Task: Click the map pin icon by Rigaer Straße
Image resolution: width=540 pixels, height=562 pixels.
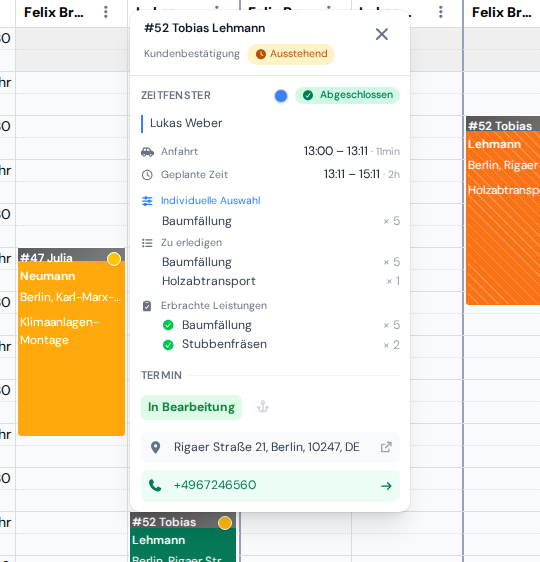Action: click(x=156, y=447)
